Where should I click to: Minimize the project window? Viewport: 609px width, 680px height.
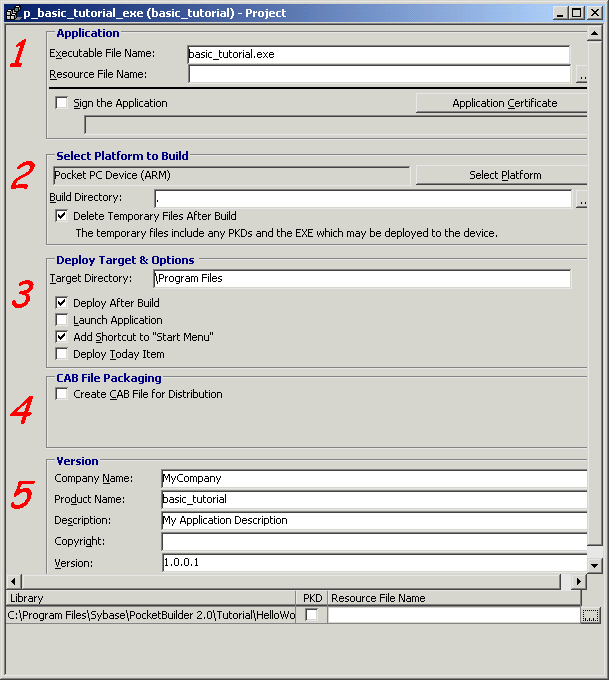click(560, 13)
